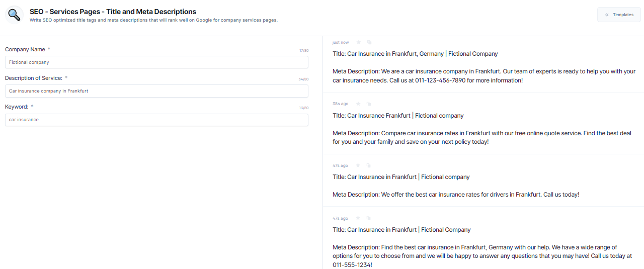Click the Description of Service input field
This screenshot has height=269, width=644.
coord(156,91)
